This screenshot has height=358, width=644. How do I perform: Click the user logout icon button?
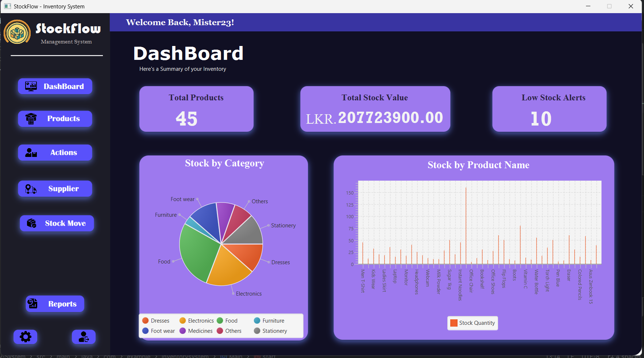[84, 336]
